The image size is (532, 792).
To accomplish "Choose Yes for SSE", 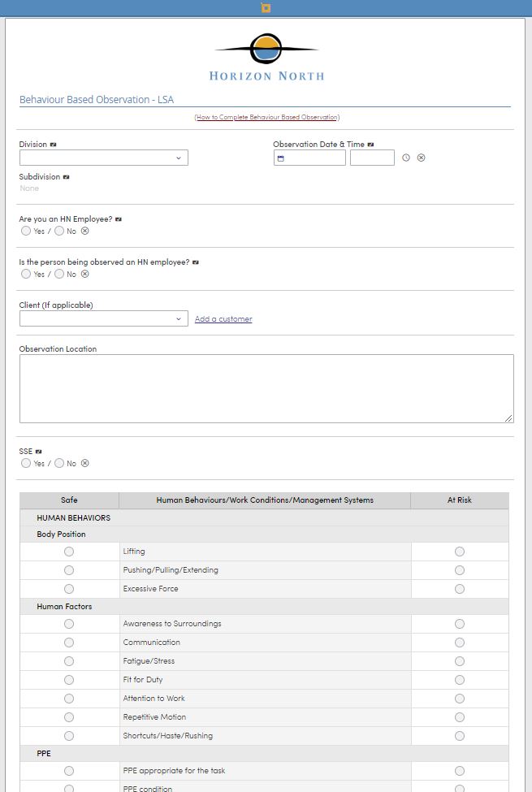I will (x=26, y=463).
